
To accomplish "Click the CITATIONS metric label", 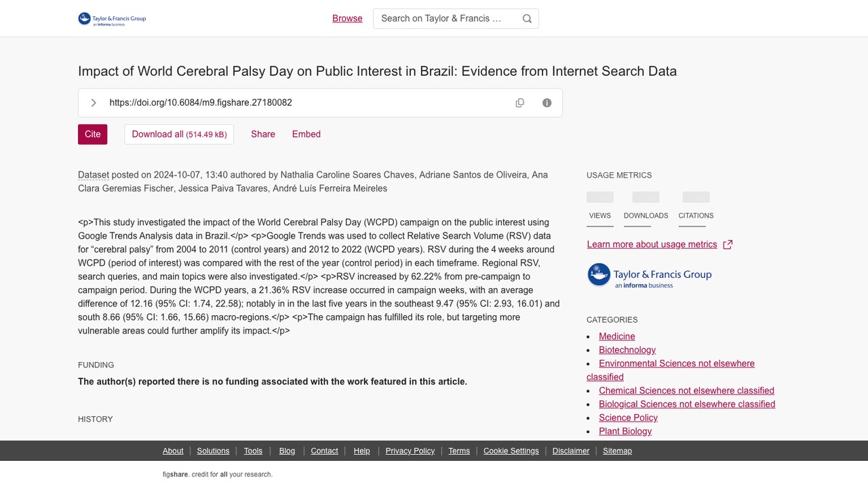I will (696, 216).
